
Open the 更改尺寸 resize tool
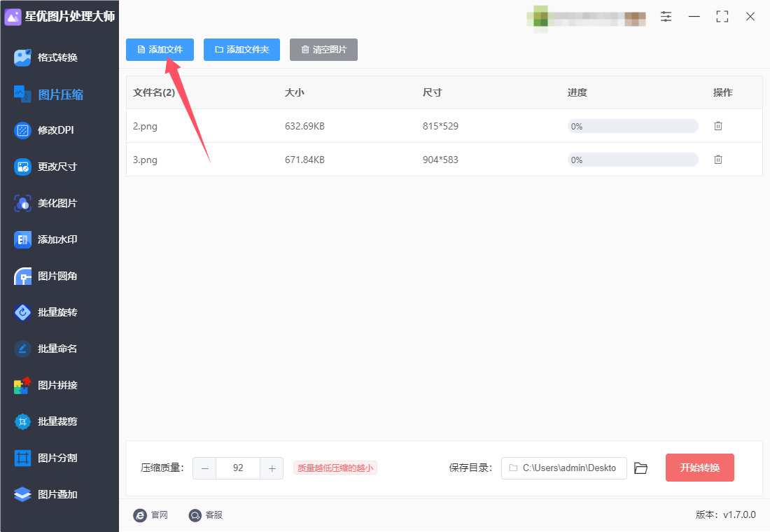point(45,167)
